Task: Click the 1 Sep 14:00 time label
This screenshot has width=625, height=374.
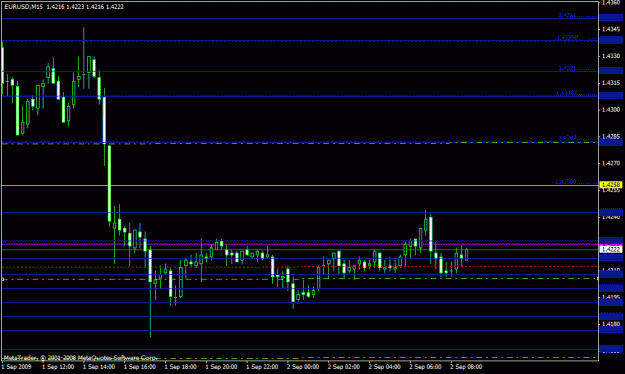Action: coord(99,366)
